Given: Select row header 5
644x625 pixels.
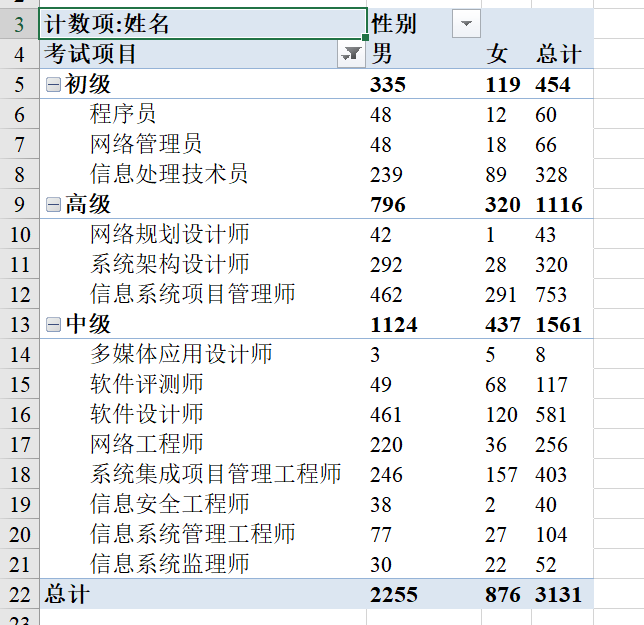Looking at the screenshot, I should point(19,84).
